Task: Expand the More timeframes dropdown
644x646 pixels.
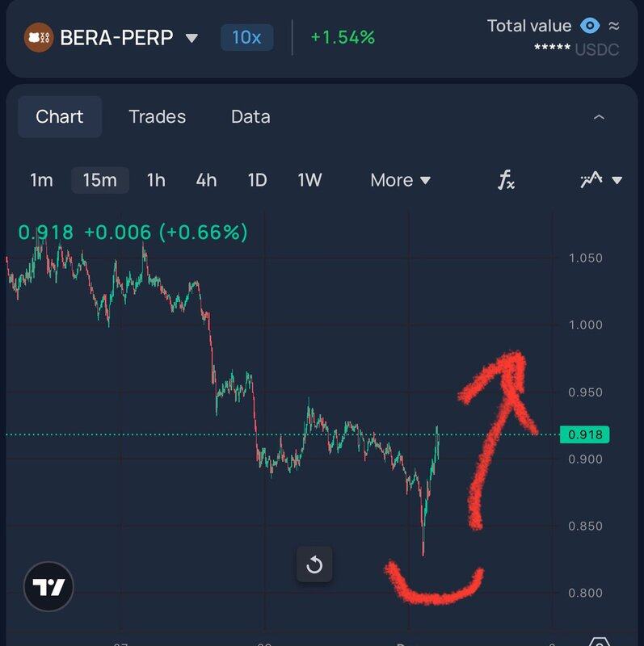Action: [x=400, y=180]
